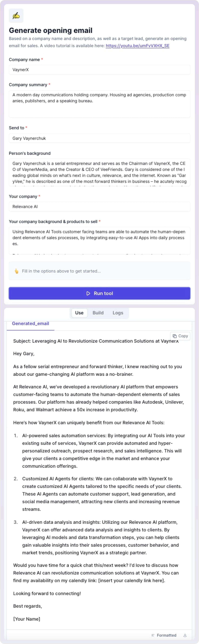Click Copy to copy the email text
This screenshot has height=644, width=199.
(180, 336)
